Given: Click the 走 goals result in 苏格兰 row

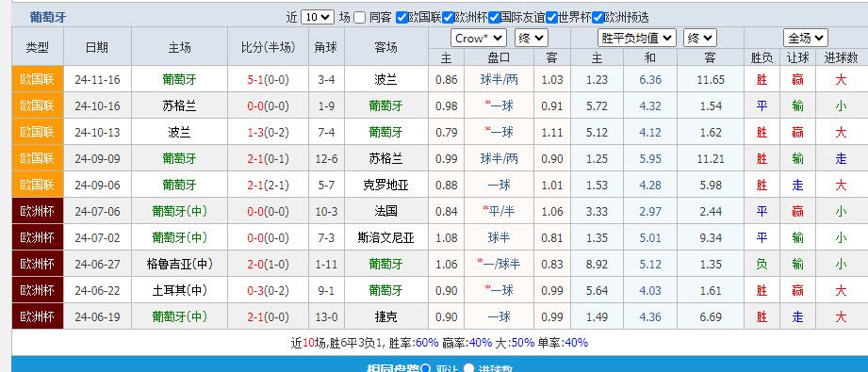Looking at the screenshot, I should pyautogui.click(x=841, y=159).
